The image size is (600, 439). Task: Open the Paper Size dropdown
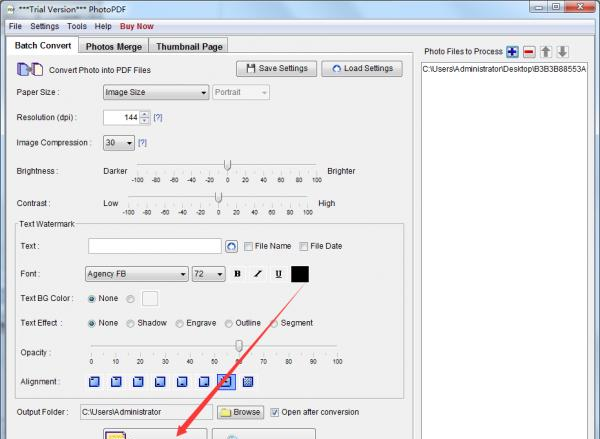pos(156,92)
